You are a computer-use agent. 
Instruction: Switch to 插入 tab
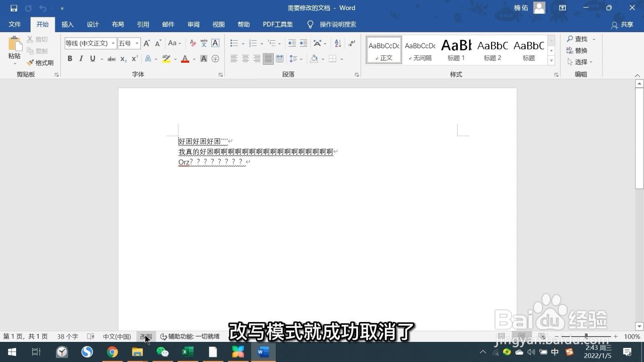coord(68,25)
